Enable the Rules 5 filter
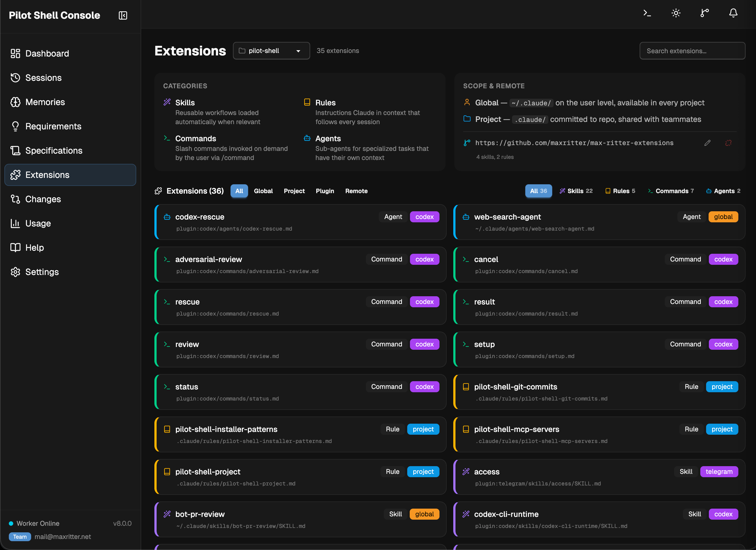This screenshot has height=550, width=756. (x=620, y=191)
